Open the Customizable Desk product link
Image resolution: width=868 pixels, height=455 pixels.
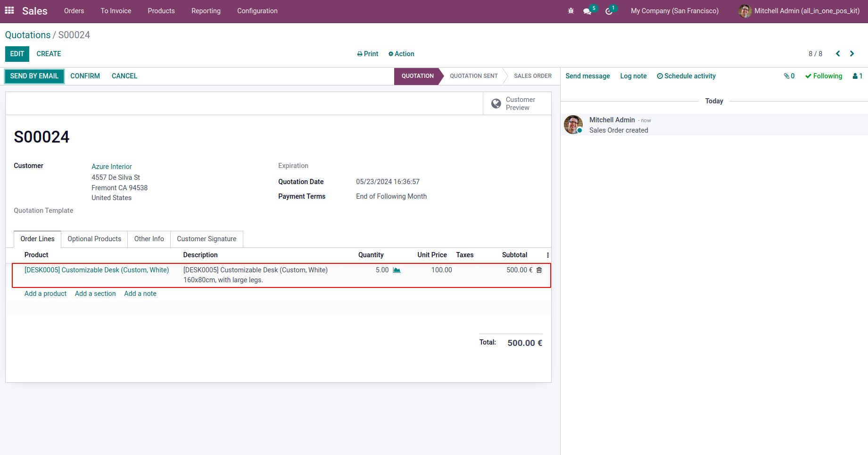97,270
